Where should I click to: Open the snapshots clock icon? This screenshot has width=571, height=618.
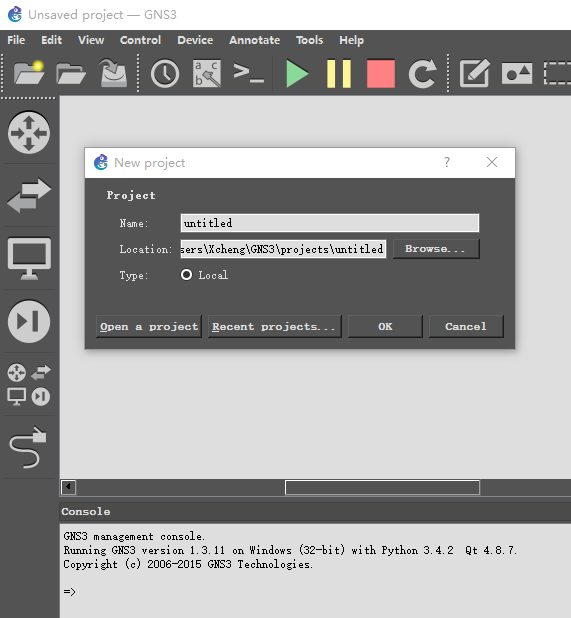tap(165, 73)
